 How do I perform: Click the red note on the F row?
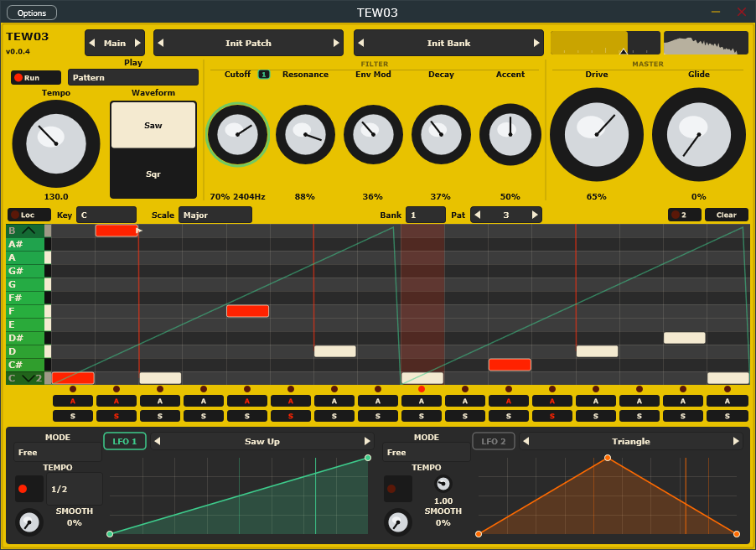[248, 311]
